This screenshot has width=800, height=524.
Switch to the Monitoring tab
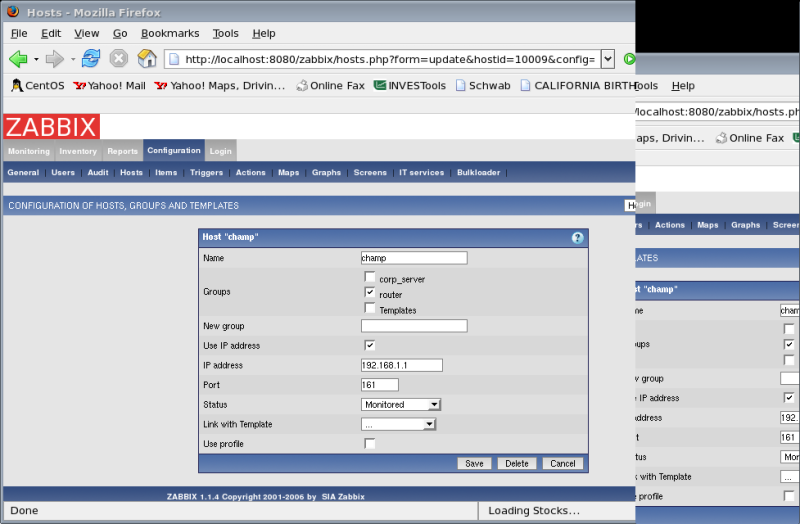pos(29,151)
